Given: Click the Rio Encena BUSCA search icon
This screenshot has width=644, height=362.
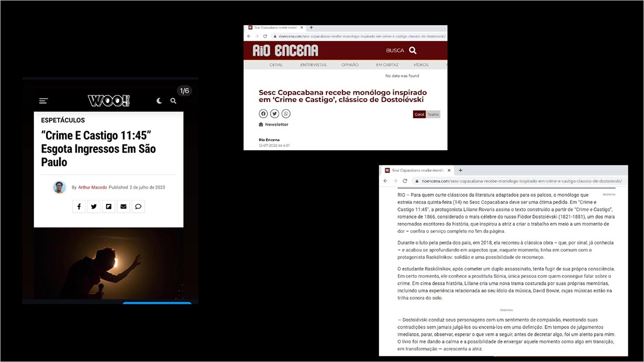Looking at the screenshot, I should click(413, 50).
